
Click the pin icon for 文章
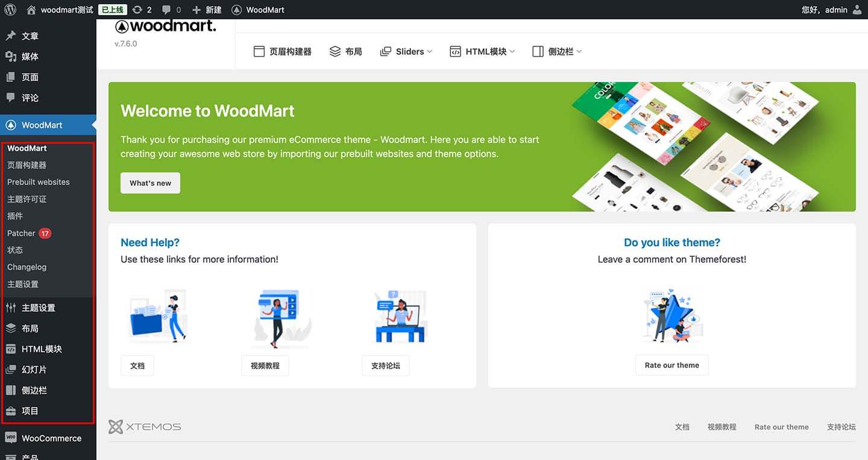click(11, 36)
